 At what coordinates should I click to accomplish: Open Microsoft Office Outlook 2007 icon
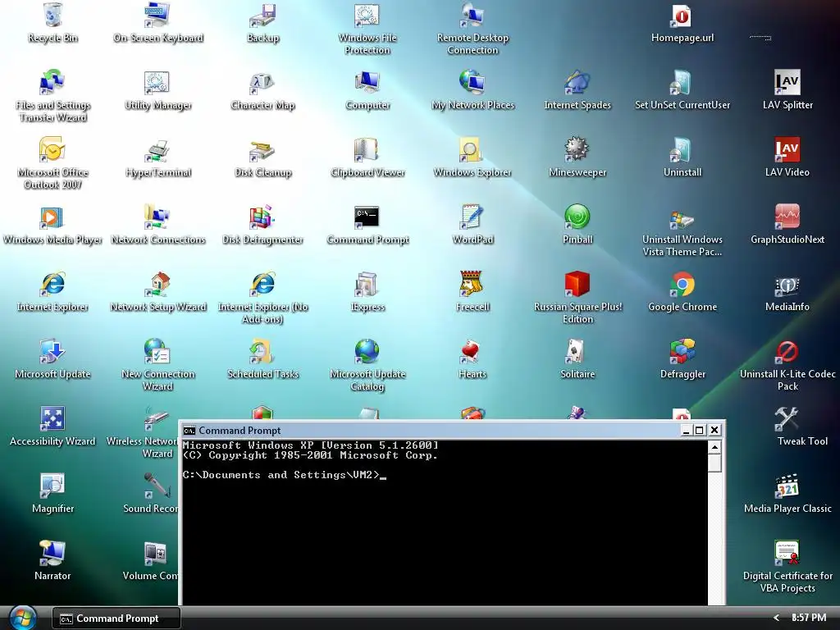point(52,149)
